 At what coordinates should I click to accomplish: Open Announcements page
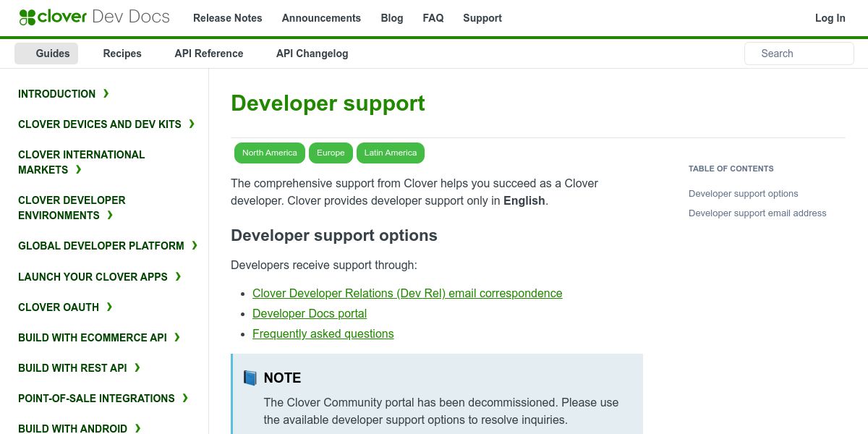[x=321, y=18]
